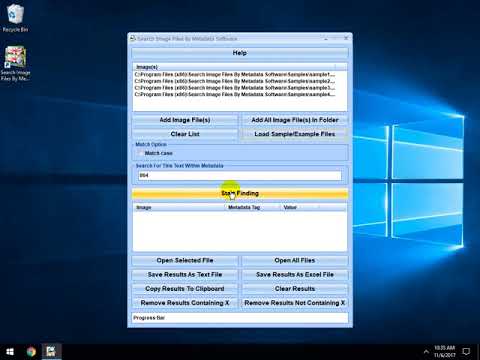Sort results by Value column header

(300, 207)
